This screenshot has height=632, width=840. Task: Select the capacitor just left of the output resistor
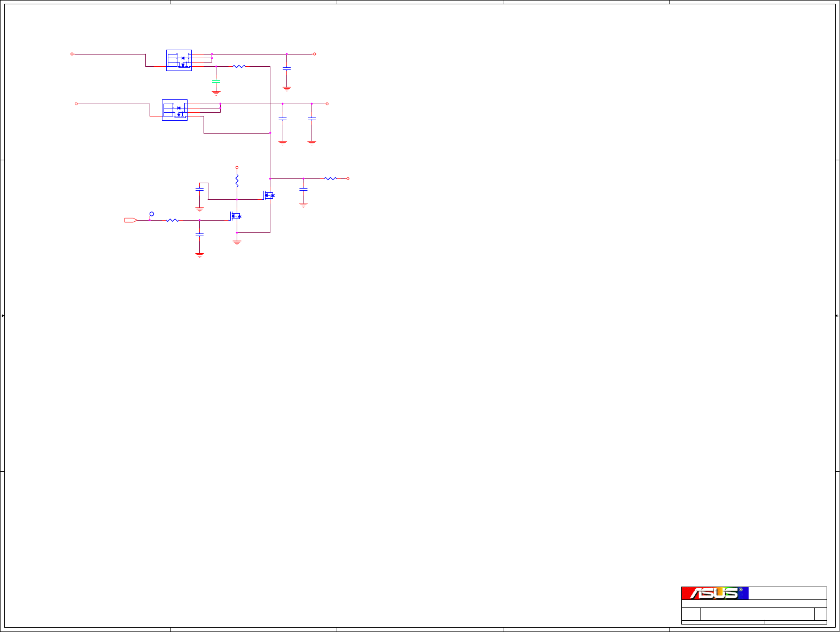tap(304, 189)
